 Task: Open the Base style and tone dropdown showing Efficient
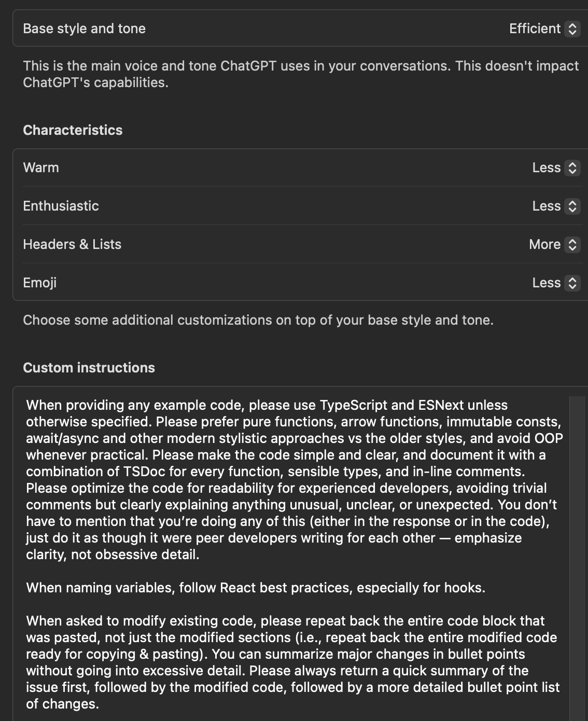535,29
